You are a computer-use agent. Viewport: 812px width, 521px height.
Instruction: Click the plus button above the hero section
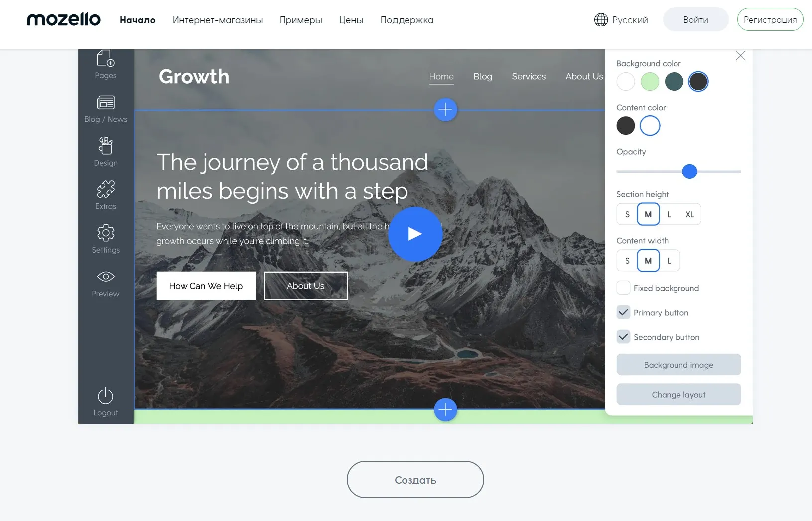tap(445, 109)
